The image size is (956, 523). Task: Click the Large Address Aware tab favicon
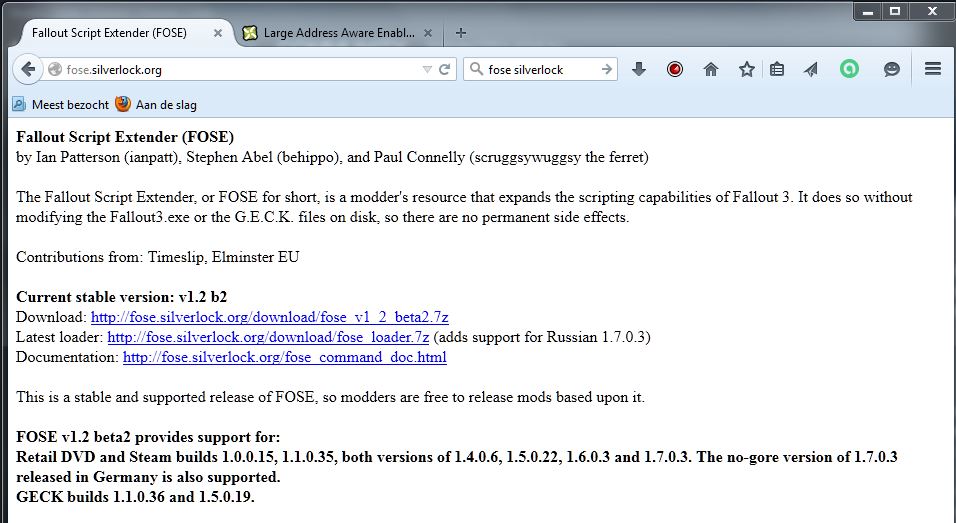tap(250, 33)
